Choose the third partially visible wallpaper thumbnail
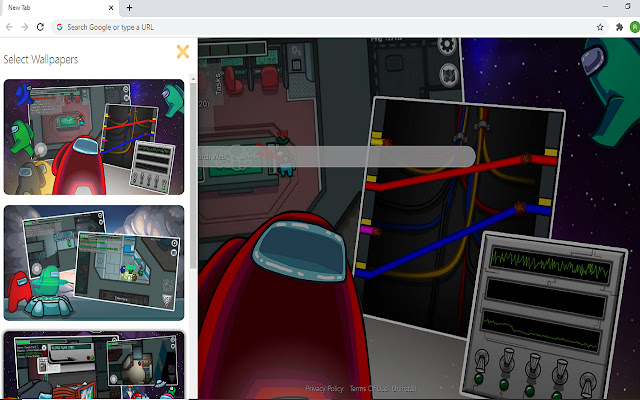640x400 pixels. [x=94, y=365]
